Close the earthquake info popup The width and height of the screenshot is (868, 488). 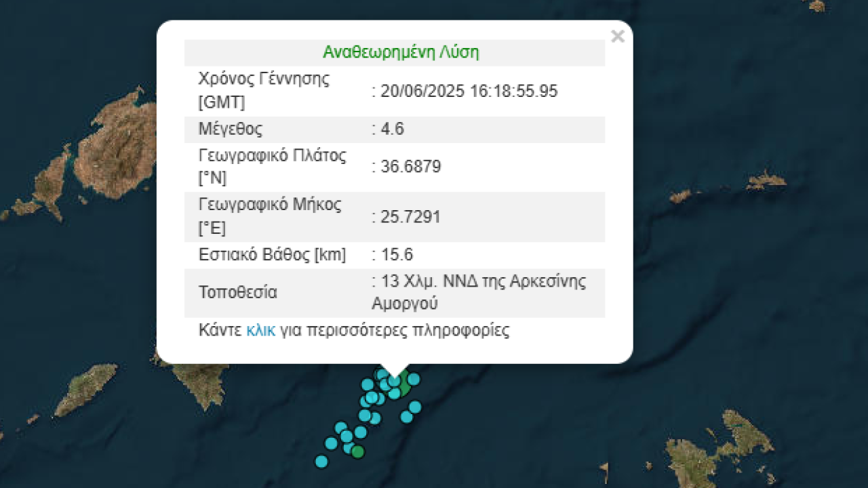tap(617, 37)
